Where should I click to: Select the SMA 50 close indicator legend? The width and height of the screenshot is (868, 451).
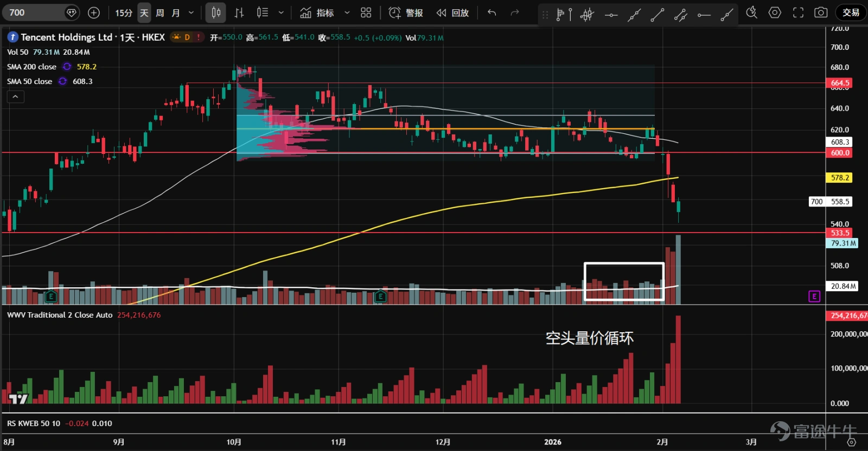point(29,81)
